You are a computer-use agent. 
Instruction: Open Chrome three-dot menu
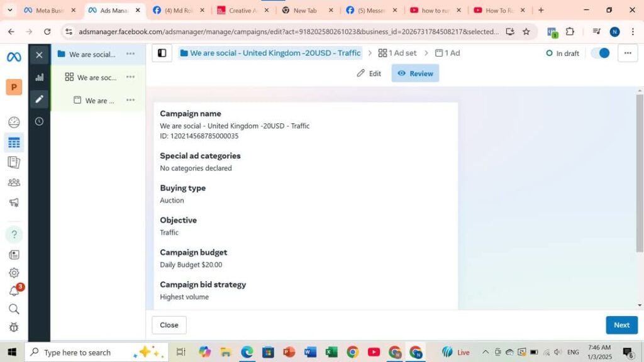[x=633, y=31]
